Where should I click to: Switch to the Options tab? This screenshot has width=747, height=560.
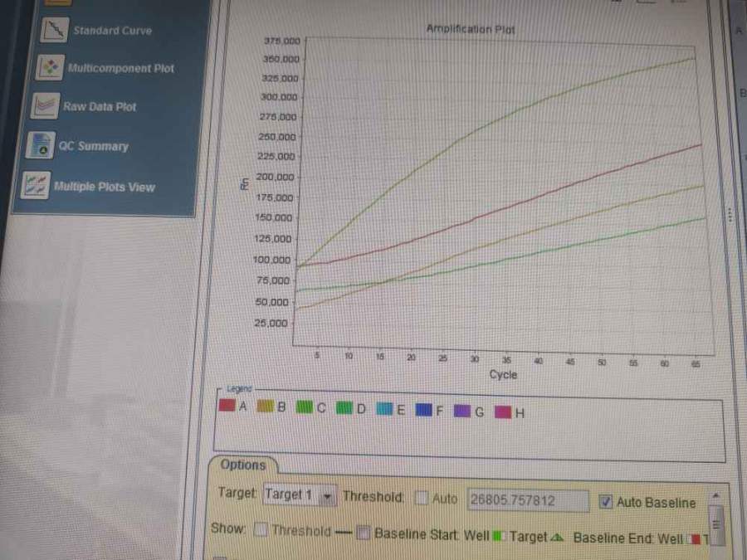tap(243, 465)
